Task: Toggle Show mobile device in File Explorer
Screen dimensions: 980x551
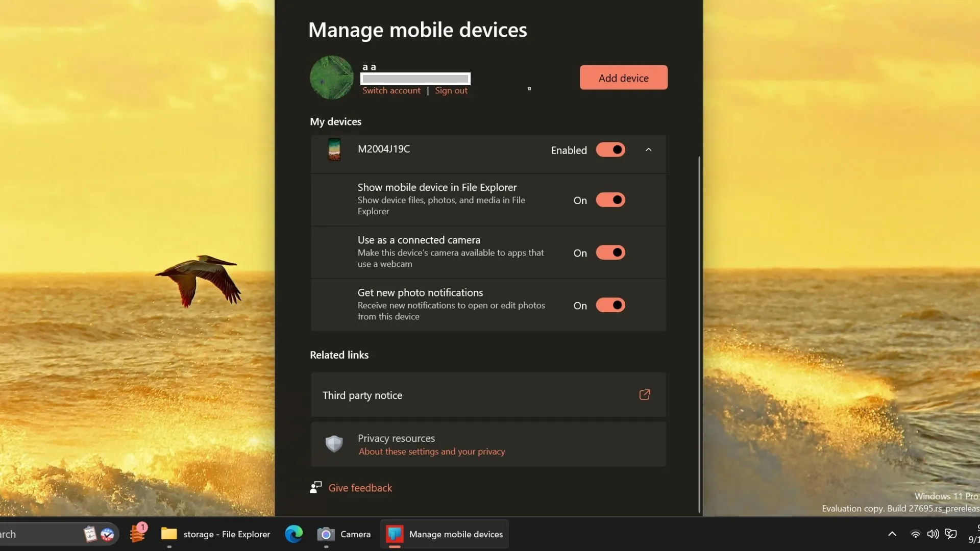Action: click(609, 199)
